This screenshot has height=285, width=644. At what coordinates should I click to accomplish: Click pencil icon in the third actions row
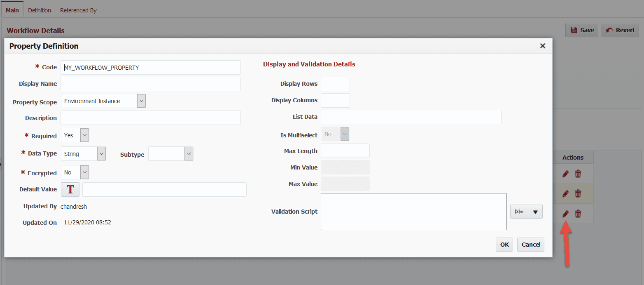click(x=565, y=214)
